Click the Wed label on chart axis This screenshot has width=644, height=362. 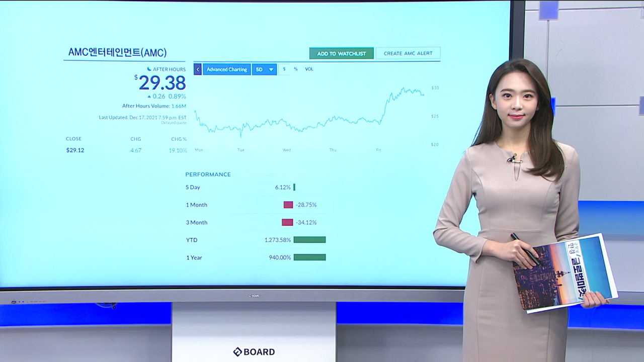(x=286, y=150)
